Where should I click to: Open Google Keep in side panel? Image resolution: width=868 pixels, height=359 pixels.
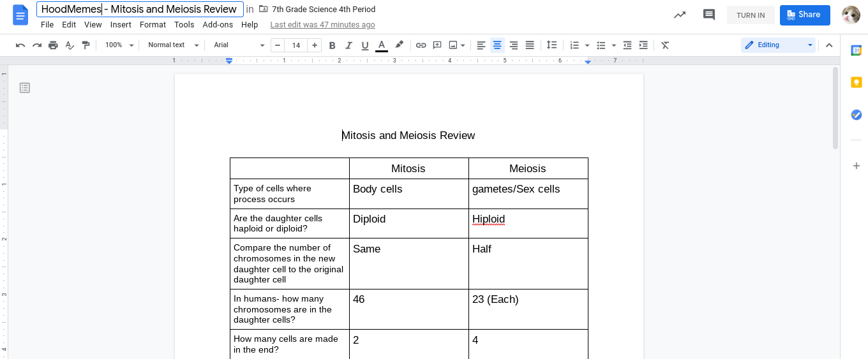857,82
